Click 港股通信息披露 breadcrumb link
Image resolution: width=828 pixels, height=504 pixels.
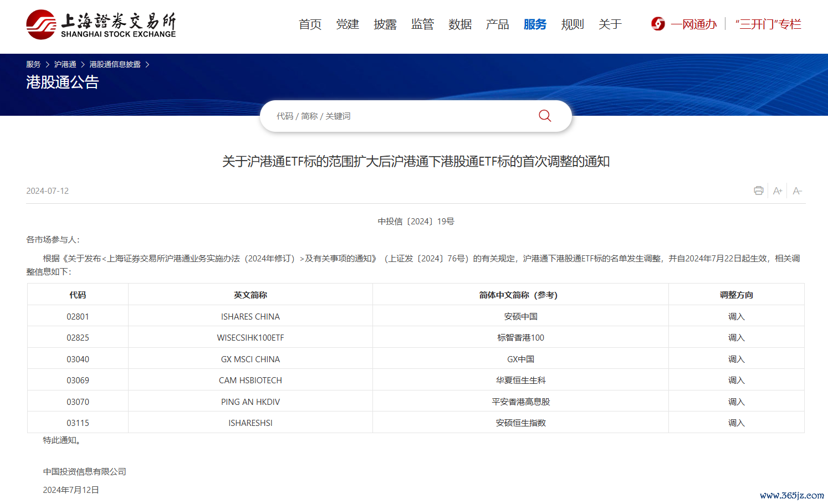click(x=115, y=64)
